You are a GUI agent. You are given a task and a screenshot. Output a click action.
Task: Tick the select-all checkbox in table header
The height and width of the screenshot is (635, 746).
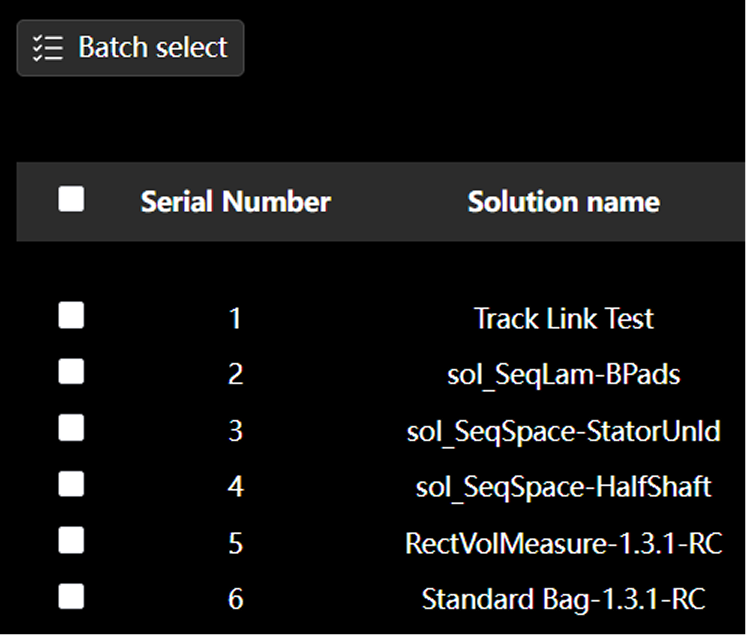[x=71, y=199]
